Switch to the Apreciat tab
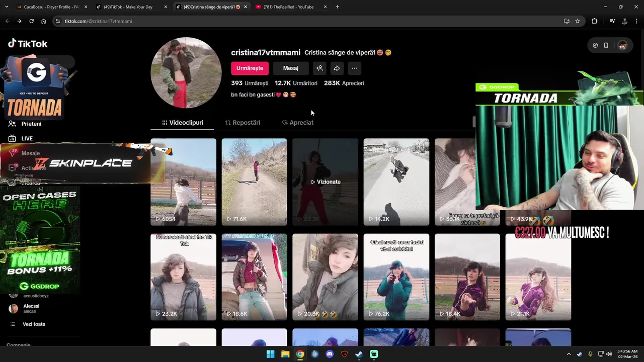 click(298, 123)
